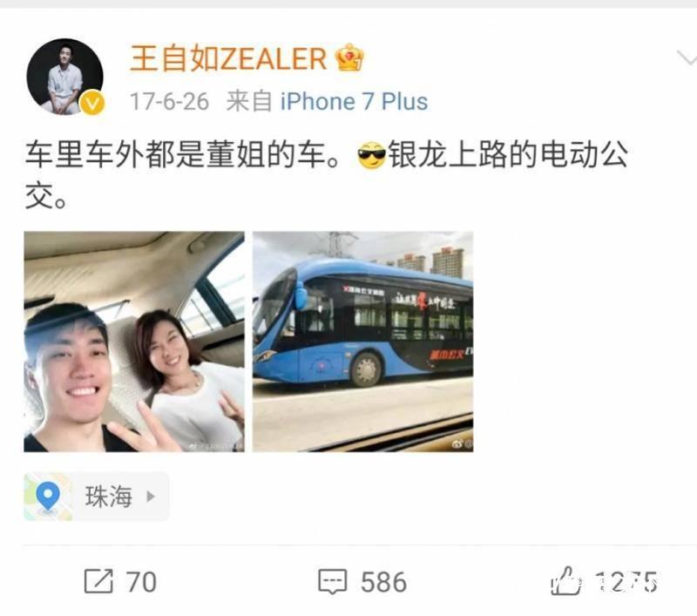Tap the post text about 银龙 electric bus
697x616 pixels.
[326, 174]
